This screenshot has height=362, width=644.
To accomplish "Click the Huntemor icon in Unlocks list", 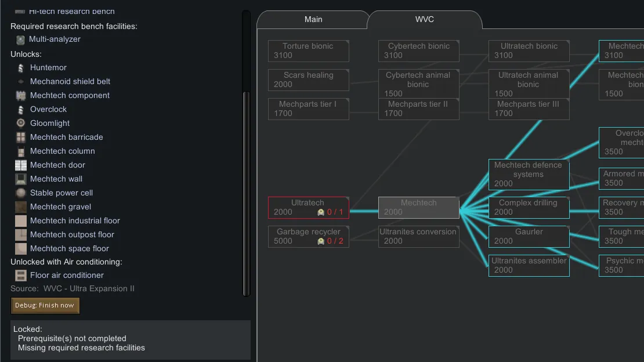I will [x=21, y=68].
